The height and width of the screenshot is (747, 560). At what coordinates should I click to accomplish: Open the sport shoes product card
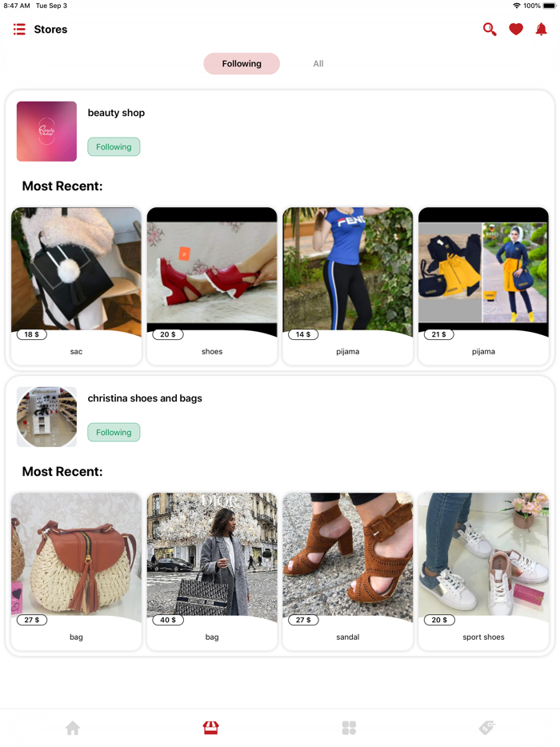pyautogui.click(x=484, y=571)
